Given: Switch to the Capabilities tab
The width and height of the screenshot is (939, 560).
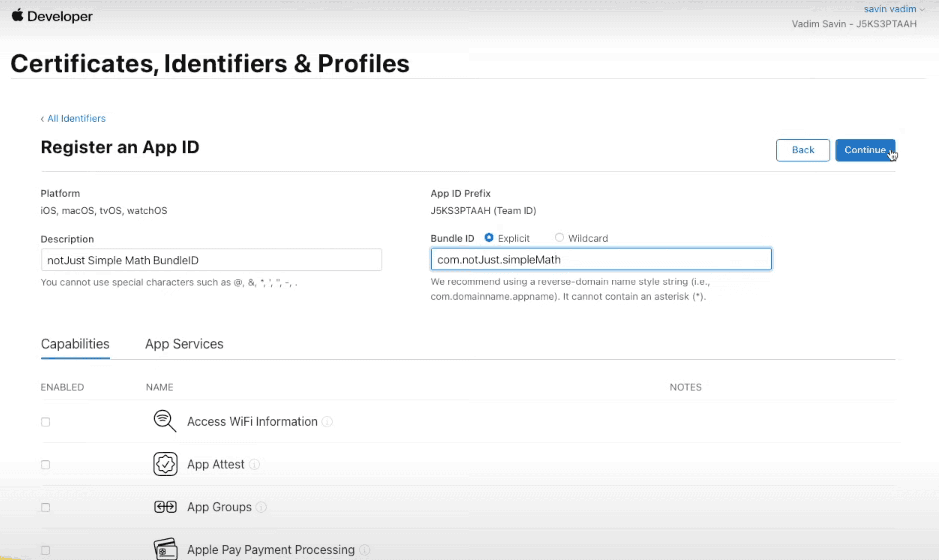Looking at the screenshot, I should point(75,344).
